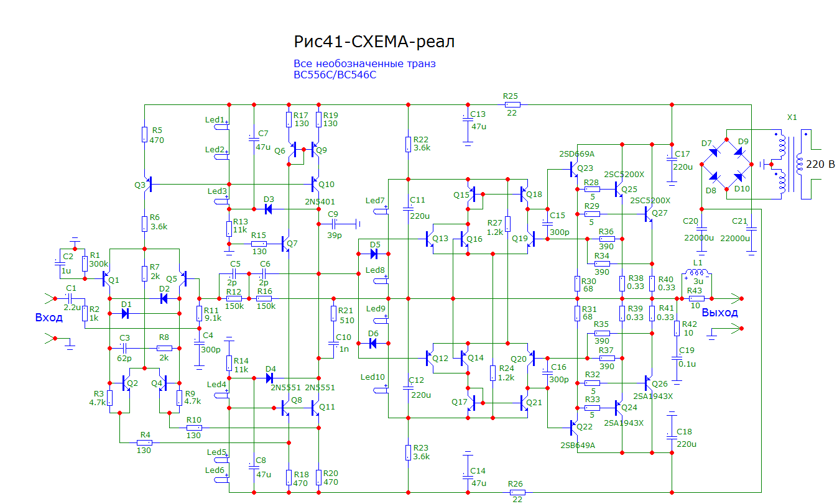This screenshot has width=837, height=504.
Task: Click the 'BC556C/BC546C' text
Action: (335, 75)
